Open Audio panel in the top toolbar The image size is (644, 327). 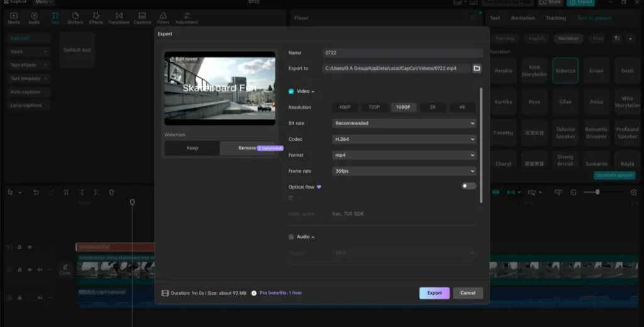pyautogui.click(x=34, y=18)
